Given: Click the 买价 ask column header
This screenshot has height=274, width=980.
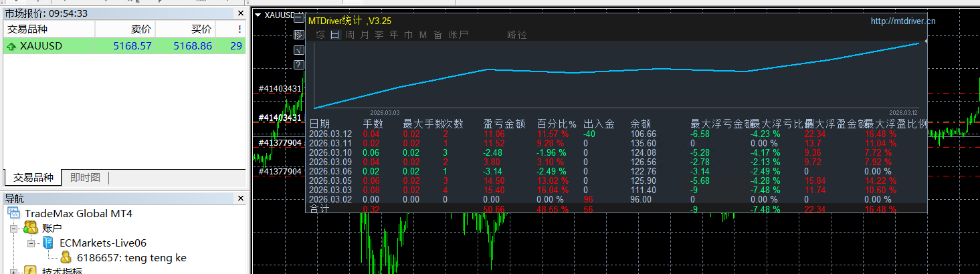Looking at the screenshot, I should (x=185, y=29).
